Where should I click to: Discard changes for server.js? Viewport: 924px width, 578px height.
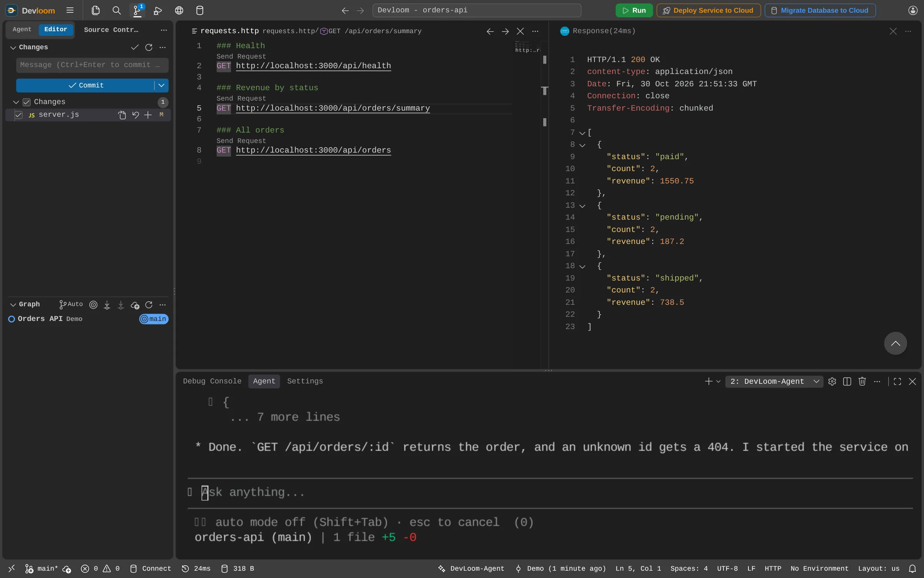136,115
